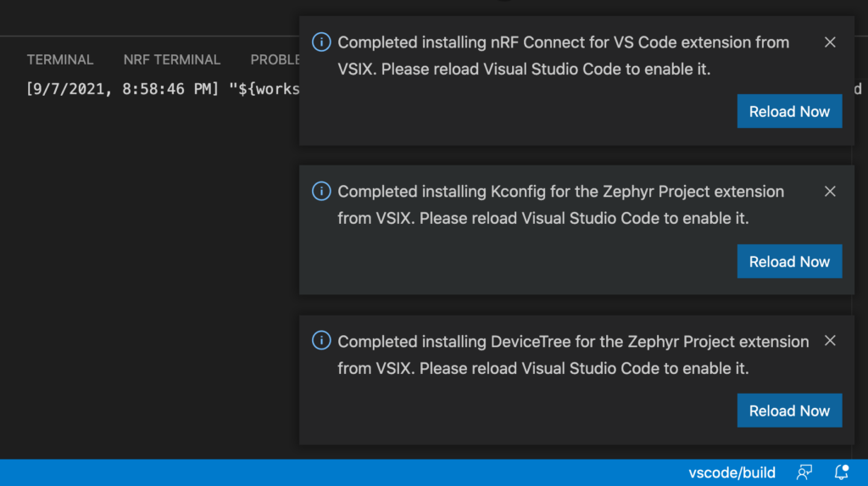This screenshot has width=868, height=486.
Task: Close the Kconfig extension notification
Action: click(x=830, y=192)
